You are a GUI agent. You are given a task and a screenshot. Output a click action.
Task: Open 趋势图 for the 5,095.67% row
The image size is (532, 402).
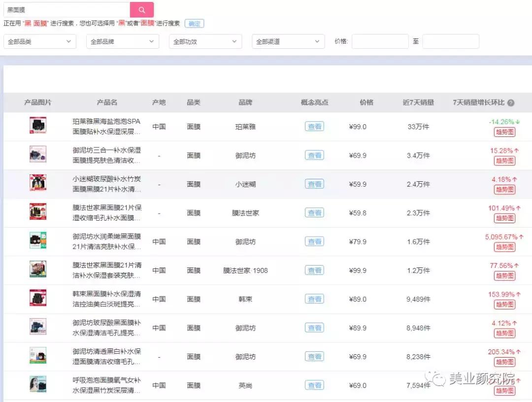tap(504, 247)
